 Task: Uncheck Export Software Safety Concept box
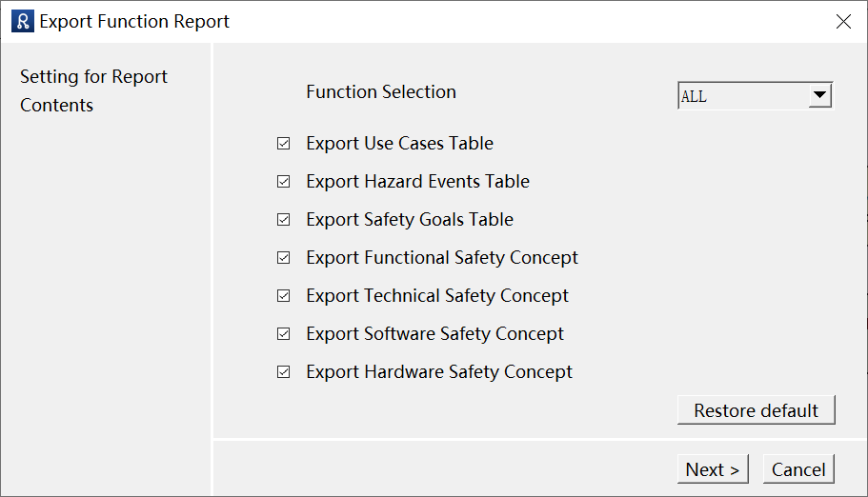pyautogui.click(x=283, y=334)
